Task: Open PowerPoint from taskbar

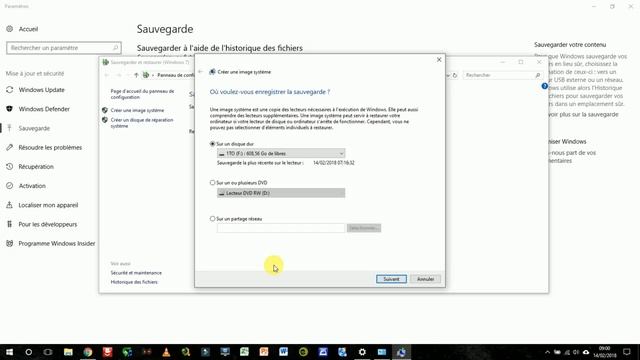Action: pyautogui.click(x=264, y=352)
